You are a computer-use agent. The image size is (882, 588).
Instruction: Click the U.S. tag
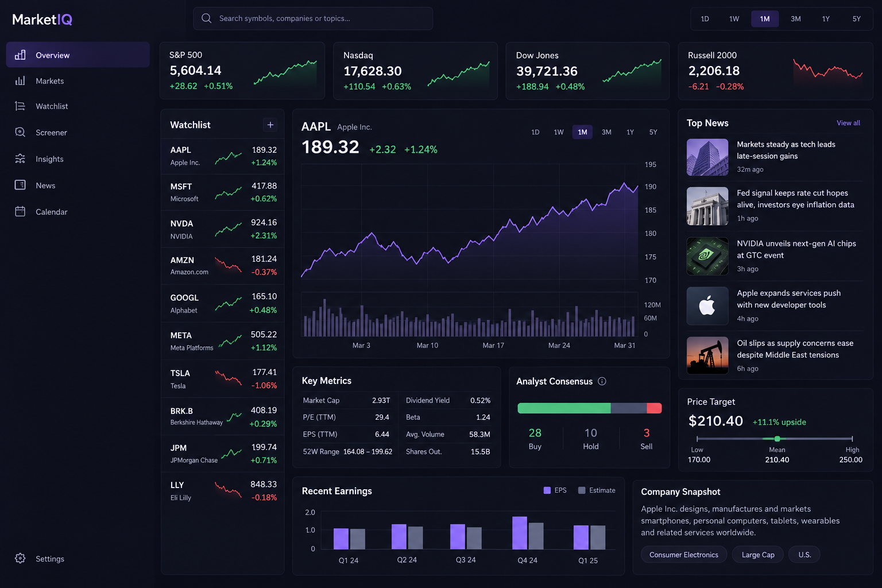tap(804, 555)
